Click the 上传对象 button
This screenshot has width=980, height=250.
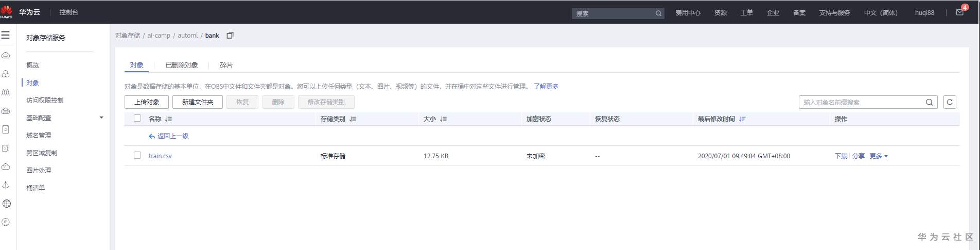[147, 102]
